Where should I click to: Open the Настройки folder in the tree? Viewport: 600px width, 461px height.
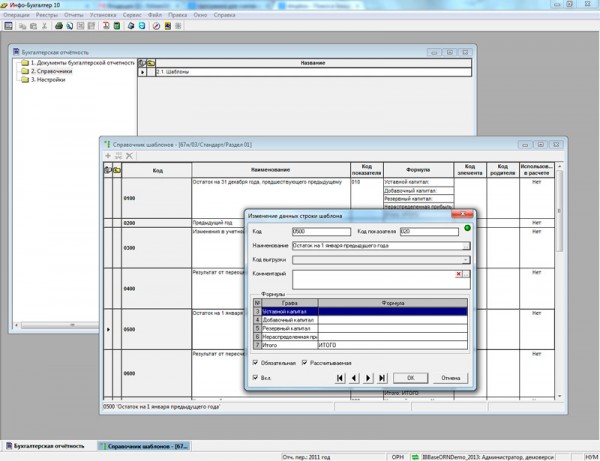point(48,79)
